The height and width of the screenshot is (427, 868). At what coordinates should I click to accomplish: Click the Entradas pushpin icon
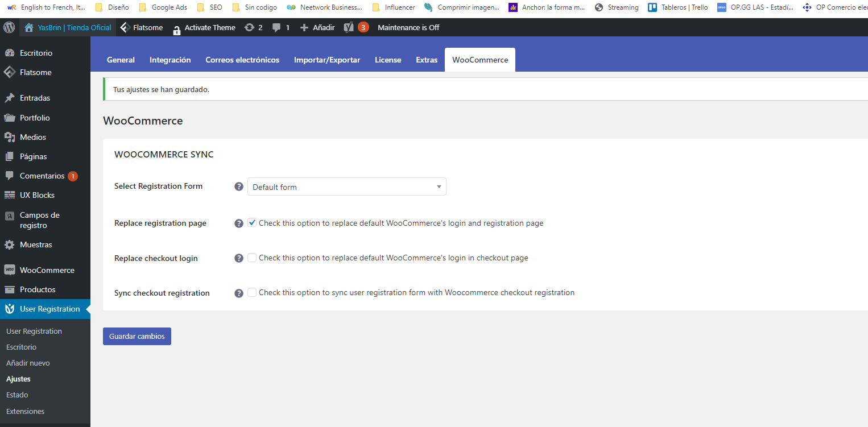[x=10, y=98]
